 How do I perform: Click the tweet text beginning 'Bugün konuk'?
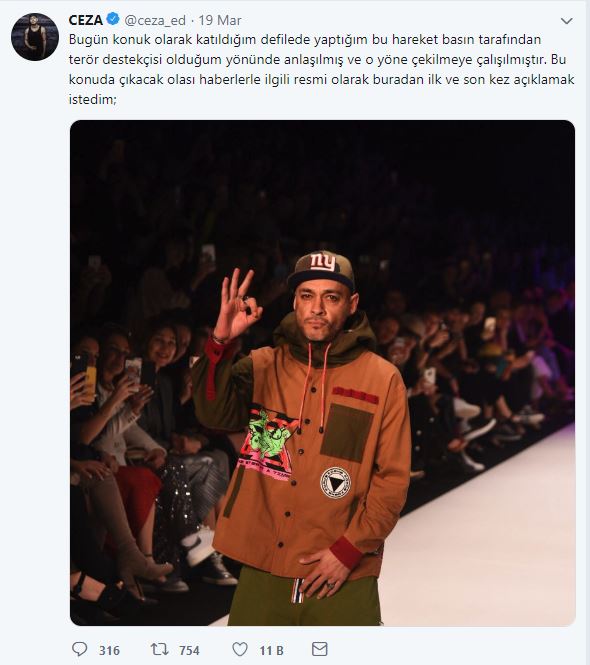[322, 69]
